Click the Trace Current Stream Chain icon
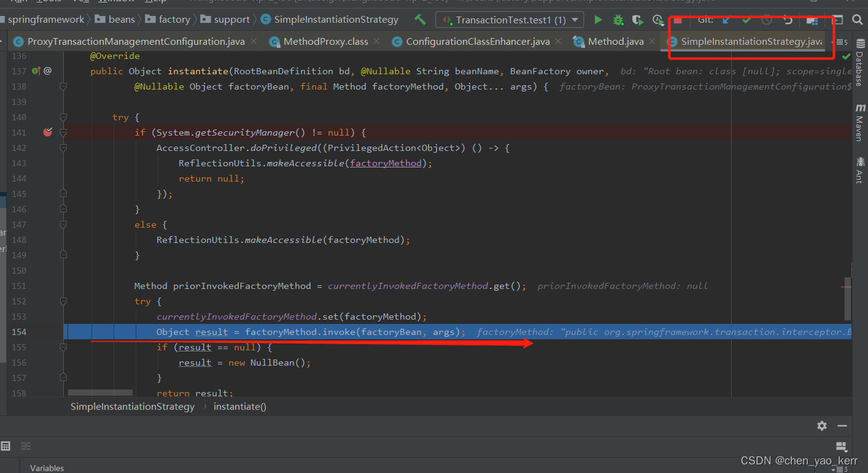Screen dimensions: 868x473 (26, 446)
